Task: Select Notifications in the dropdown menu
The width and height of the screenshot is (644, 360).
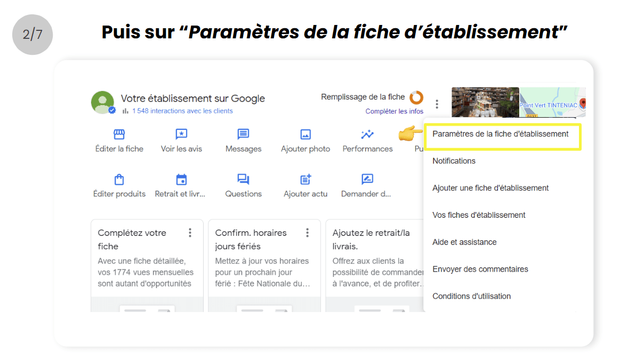Action: pos(454,161)
